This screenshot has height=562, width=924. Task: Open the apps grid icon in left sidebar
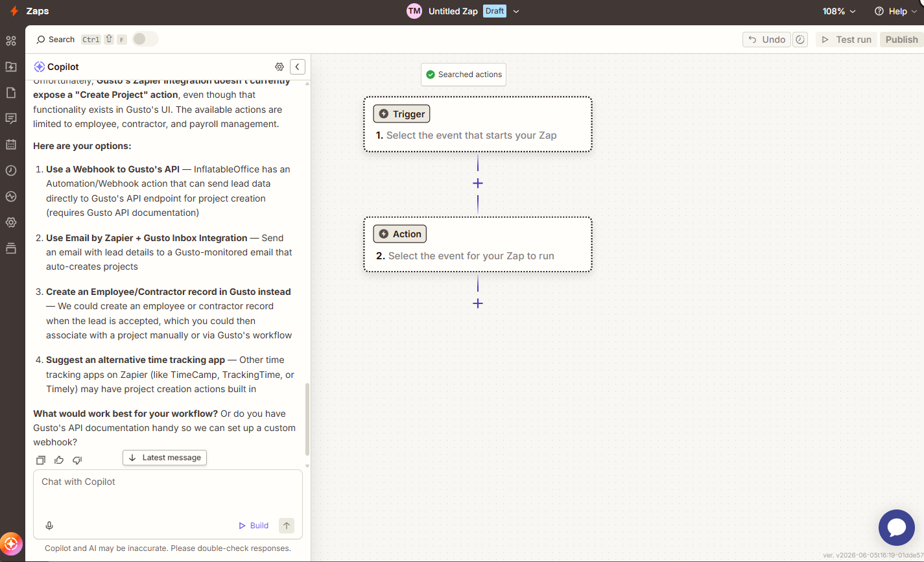click(11, 41)
